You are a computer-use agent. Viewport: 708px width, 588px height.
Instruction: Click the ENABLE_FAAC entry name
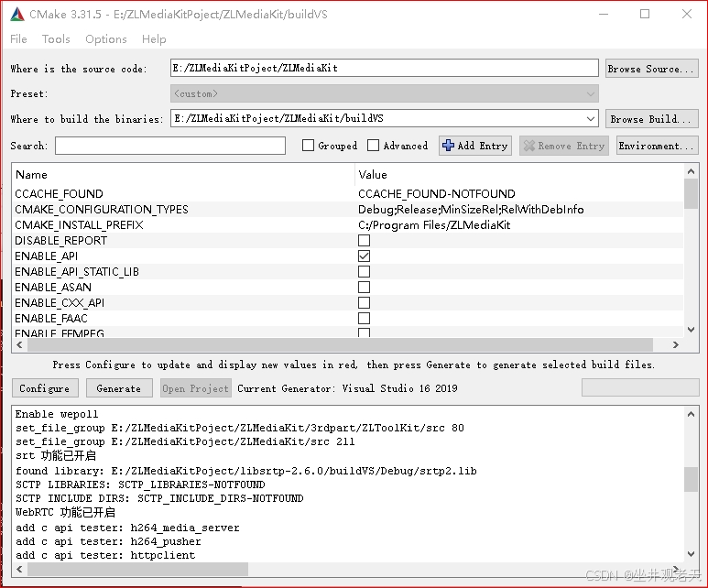[51, 319]
